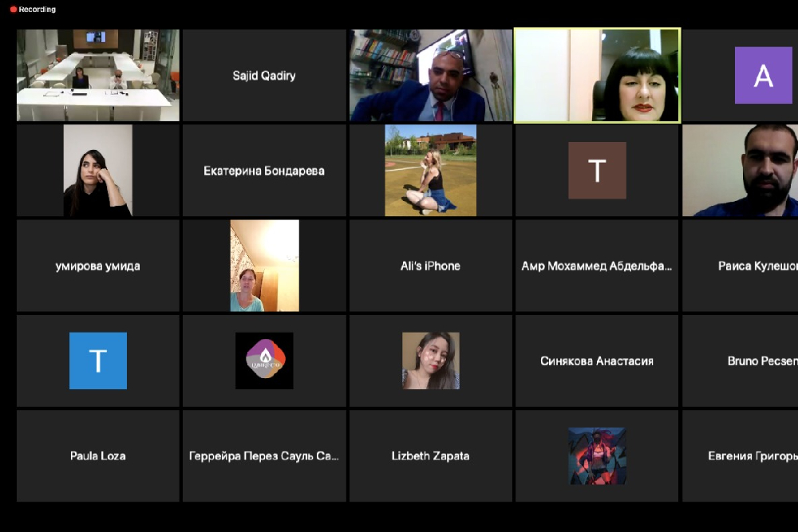The width and height of the screenshot is (798, 532).
Task: Select video of woman in teal shirt
Action: coord(265,266)
